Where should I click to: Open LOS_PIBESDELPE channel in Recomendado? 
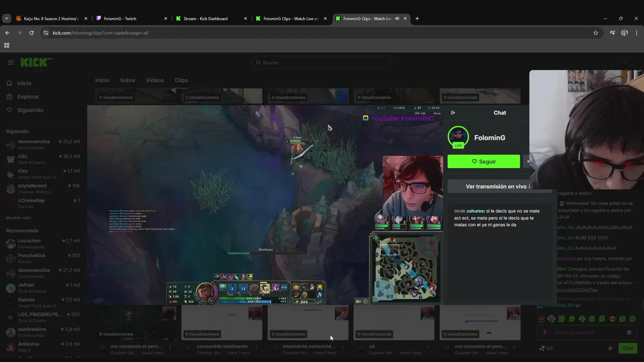pyautogui.click(x=43, y=317)
